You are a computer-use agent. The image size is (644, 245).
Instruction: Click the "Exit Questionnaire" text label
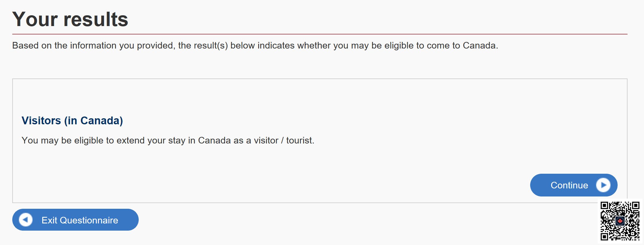pyautogui.click(x=80, y=220)
